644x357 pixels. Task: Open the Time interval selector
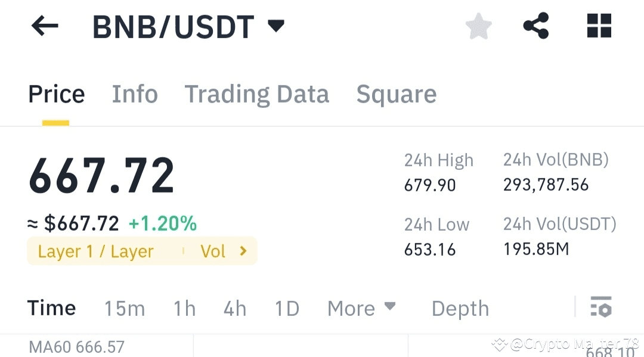tap(51, 308)
